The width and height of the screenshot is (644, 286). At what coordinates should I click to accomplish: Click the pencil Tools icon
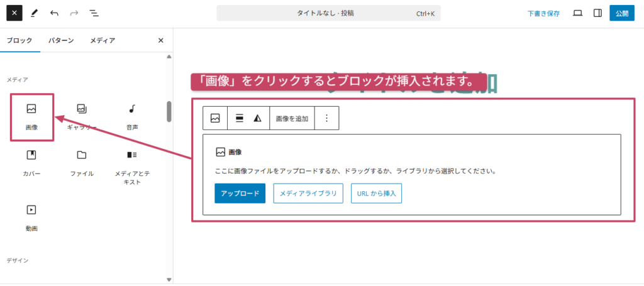pyautogui.click(x=34, y=13)
